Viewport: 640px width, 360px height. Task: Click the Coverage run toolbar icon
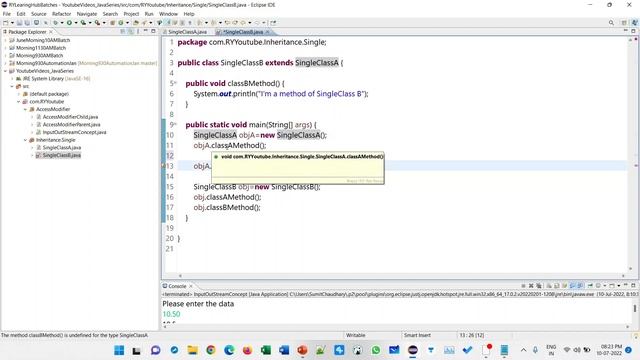click(83, 23)
